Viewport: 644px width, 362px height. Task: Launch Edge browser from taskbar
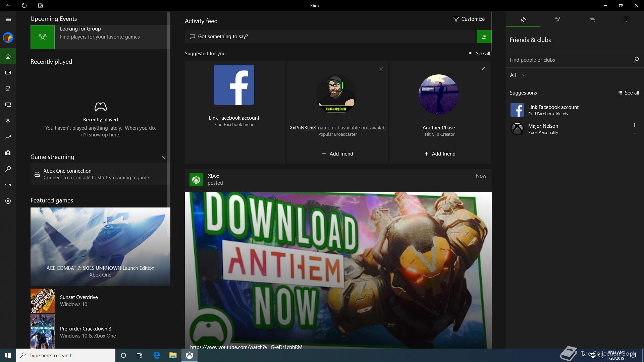[157, 355]
